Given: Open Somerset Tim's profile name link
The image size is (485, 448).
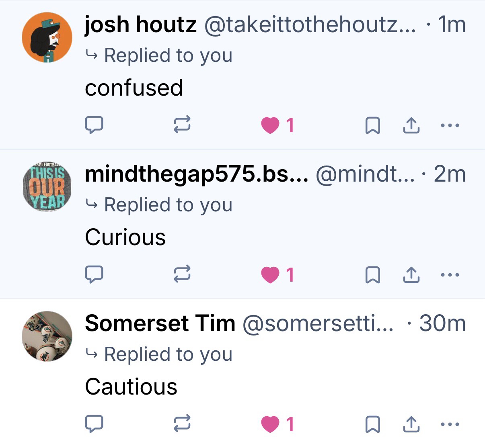Looking at the screenshot, I should point(160,323).
